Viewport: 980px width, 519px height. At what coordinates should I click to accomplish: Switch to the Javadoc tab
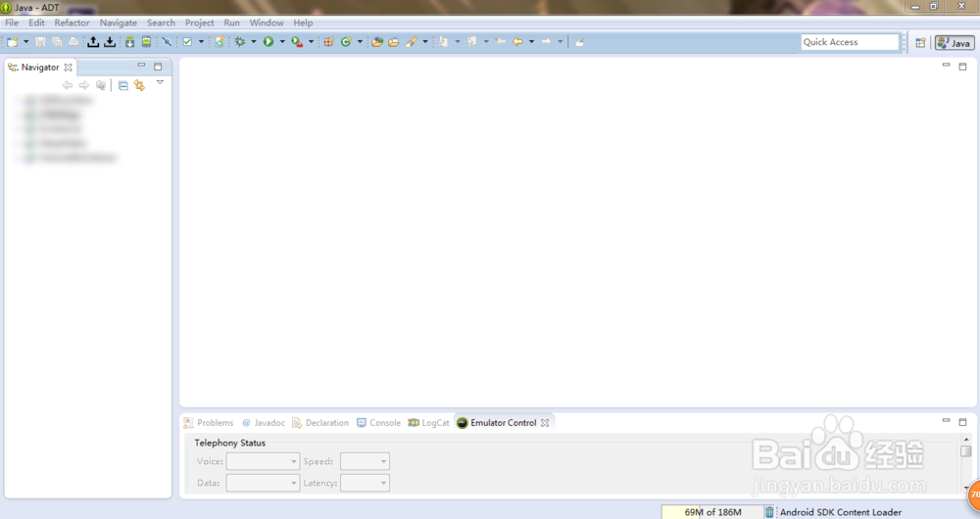click(263, 423)
